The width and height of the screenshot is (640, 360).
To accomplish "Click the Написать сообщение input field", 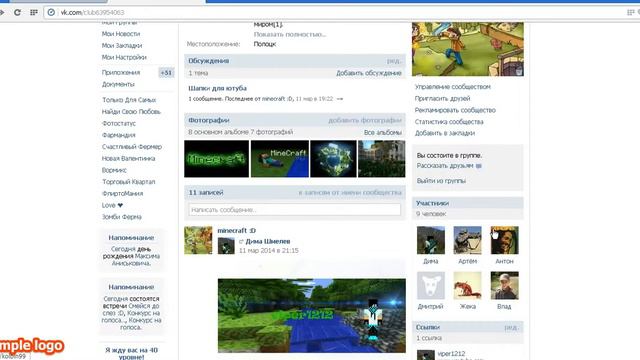I will 294,210.
